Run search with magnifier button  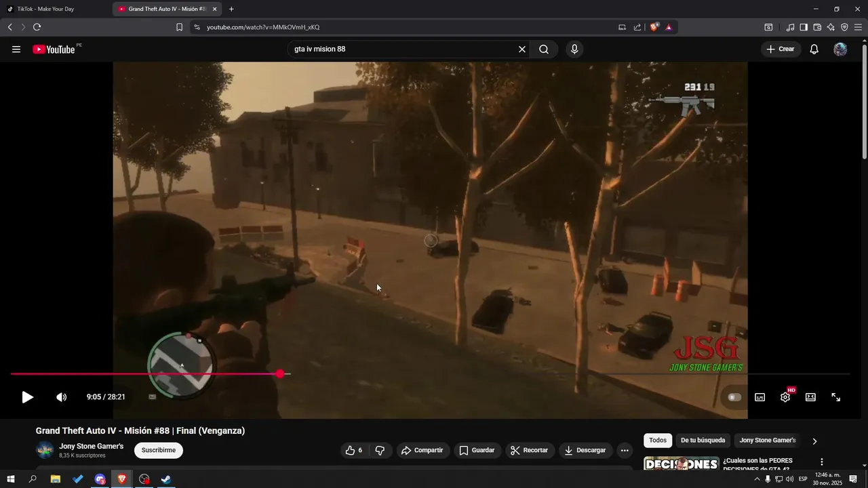click(x=544, y=49)
